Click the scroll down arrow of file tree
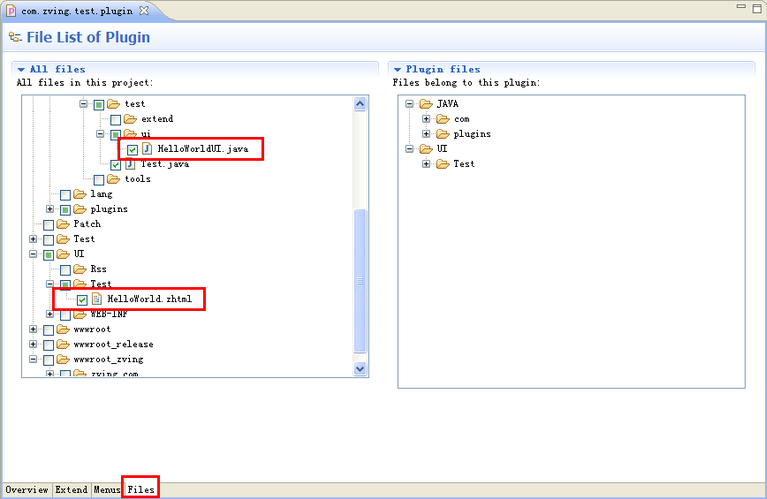 [x=360, y=368]
